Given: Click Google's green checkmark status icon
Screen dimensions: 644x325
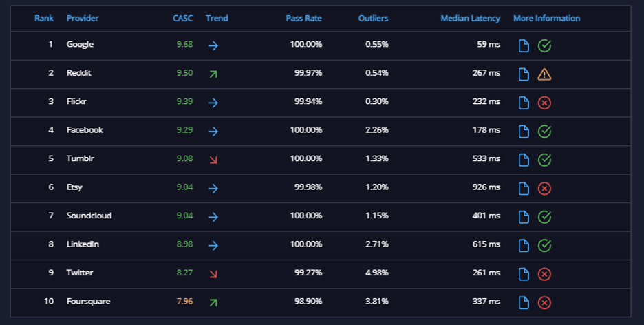Looking at the screenshot, I should pyautogui.click(x=544, y=45).
